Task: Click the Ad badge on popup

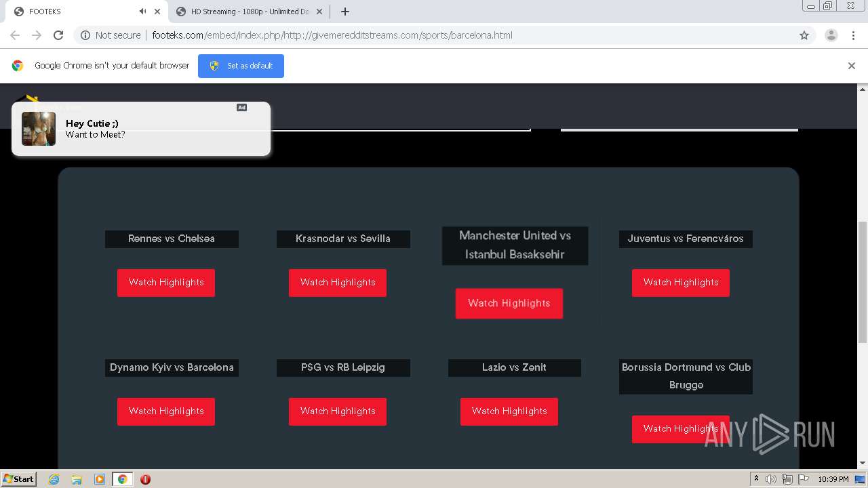Action: 241,107
